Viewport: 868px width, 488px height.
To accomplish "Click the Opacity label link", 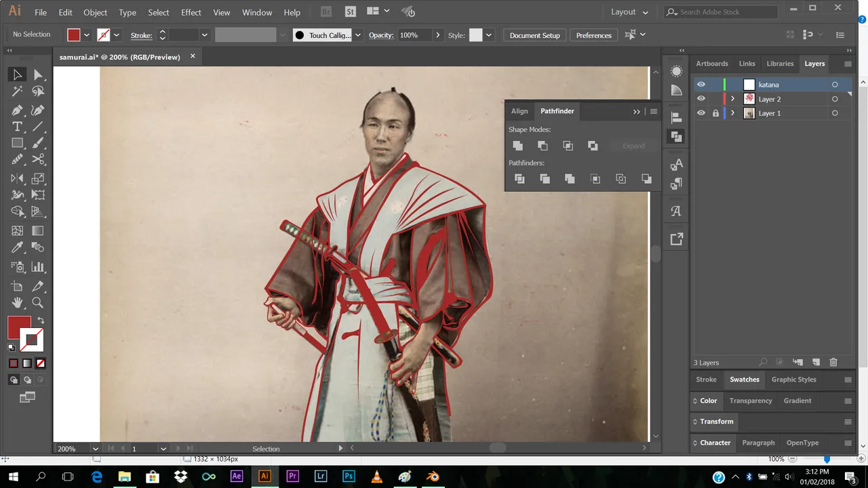I will point(380,35).
